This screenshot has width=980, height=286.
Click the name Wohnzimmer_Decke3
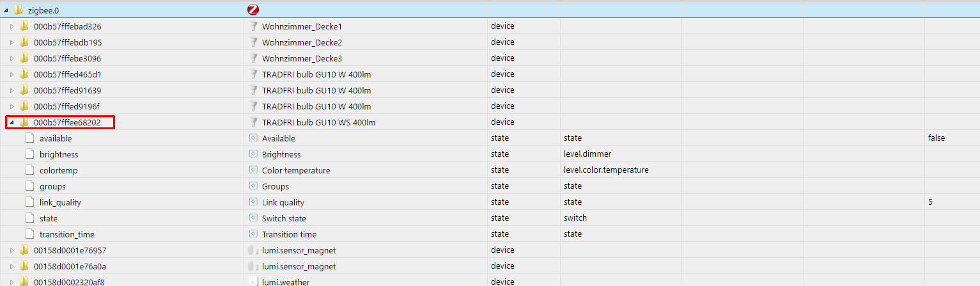point(302,58)
